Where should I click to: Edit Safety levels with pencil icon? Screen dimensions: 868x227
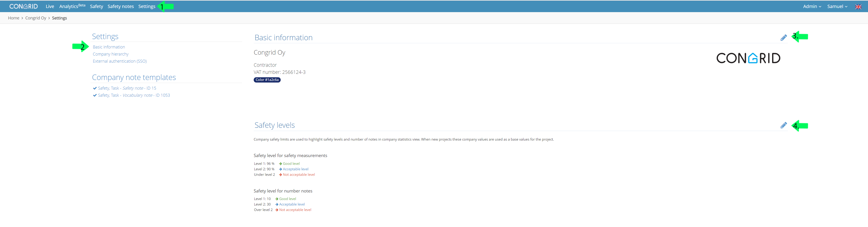tap(784, 126)
